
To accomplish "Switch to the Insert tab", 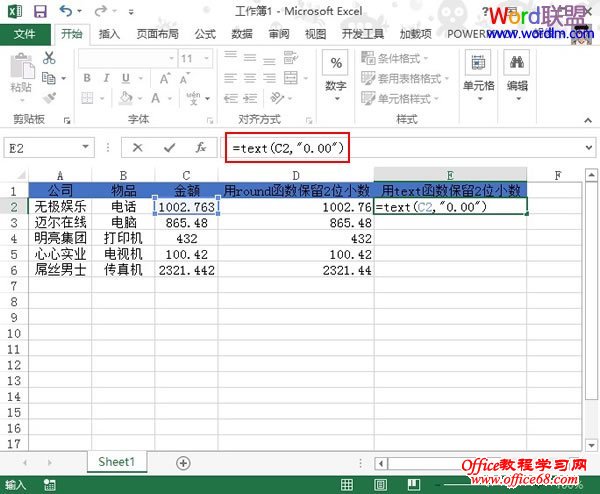I will point(109,34).
